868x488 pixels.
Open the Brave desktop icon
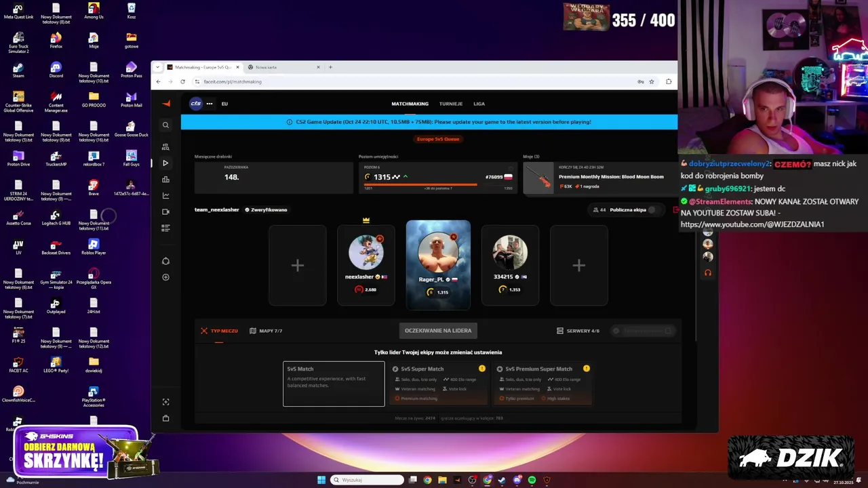tap(94, 187)
